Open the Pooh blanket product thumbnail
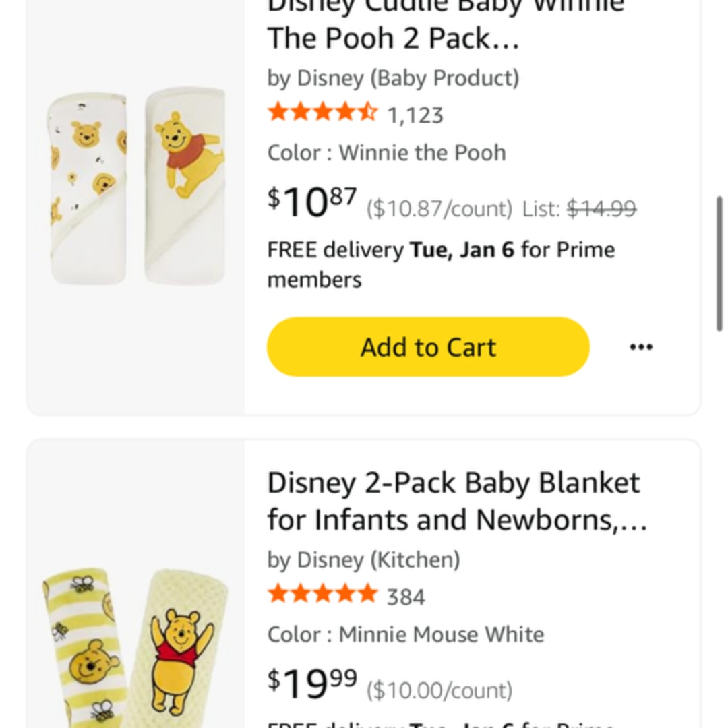728x728 pixels. pyautogui.click(x=134, y=640)
